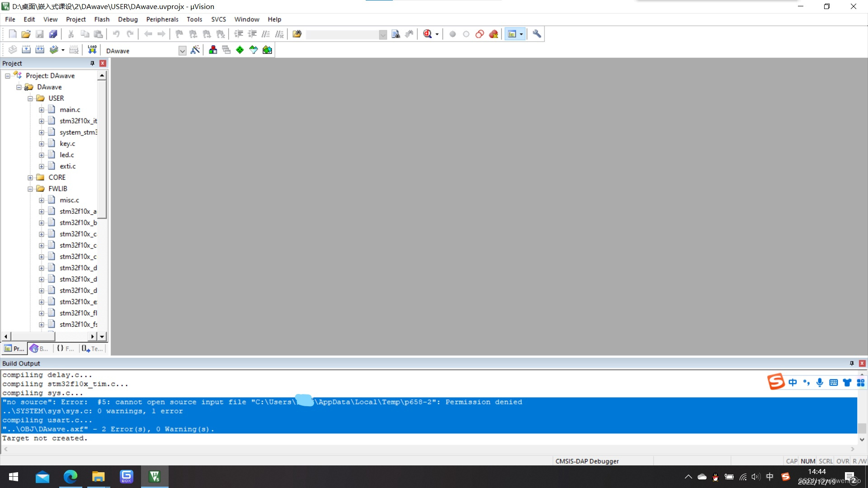The image size is (868, 488).
Task: Open the Peripherals menu
Action: pyautogui.click(x=162, y=19)
